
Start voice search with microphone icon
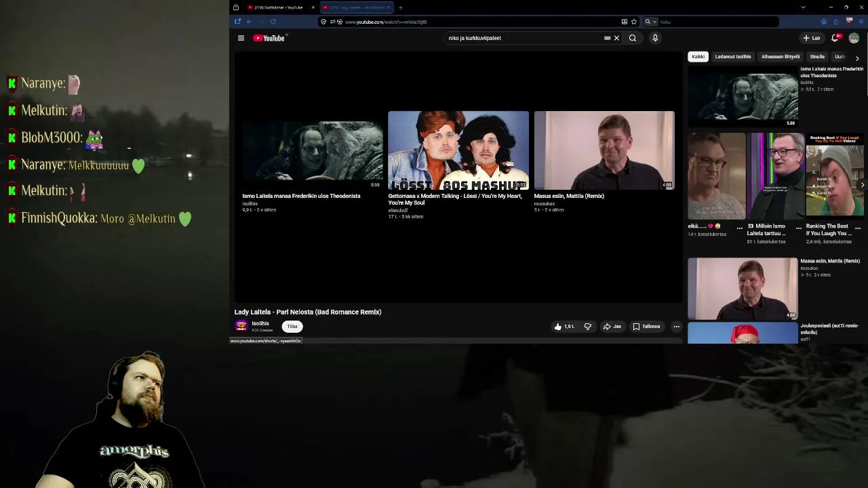click(655, 38)
